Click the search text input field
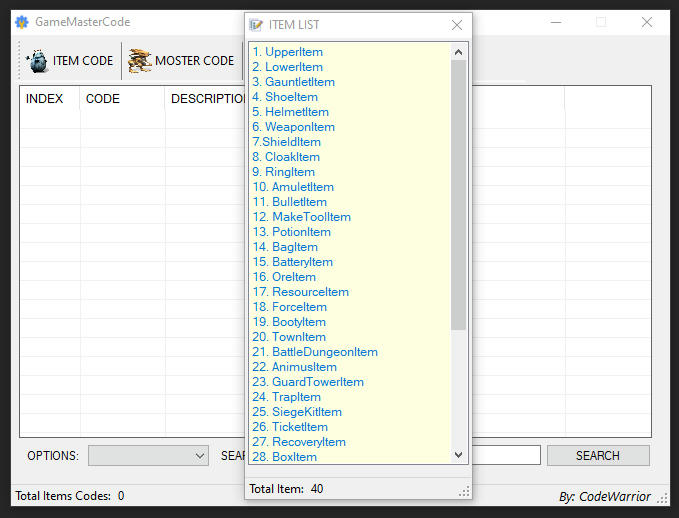 505,456
